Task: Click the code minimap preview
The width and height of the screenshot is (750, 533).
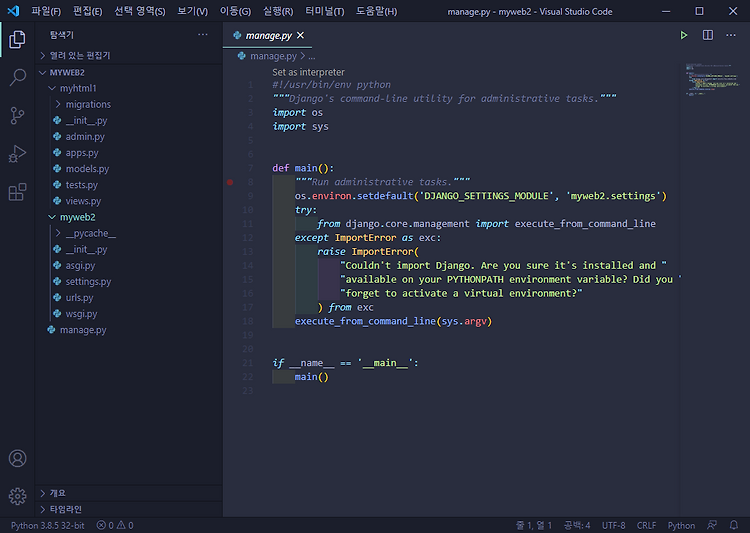Action: click(712, 79)
